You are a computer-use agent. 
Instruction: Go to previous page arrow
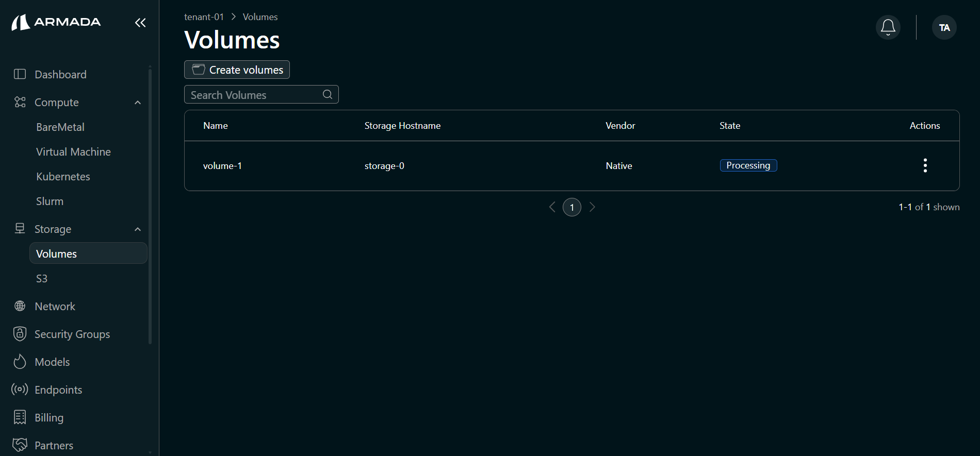552,207
